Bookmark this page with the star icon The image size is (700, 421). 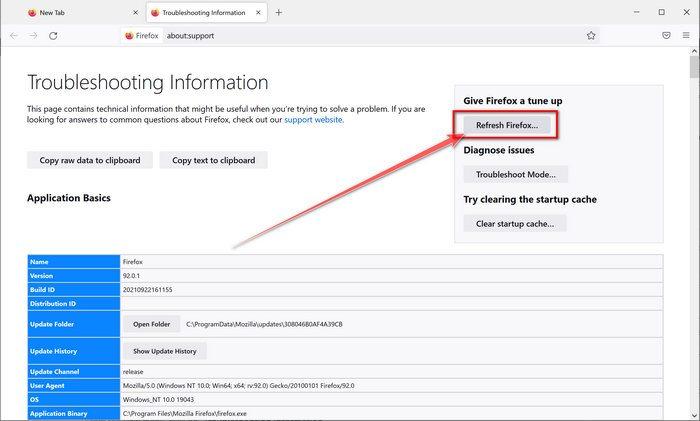tap(591, 36)
